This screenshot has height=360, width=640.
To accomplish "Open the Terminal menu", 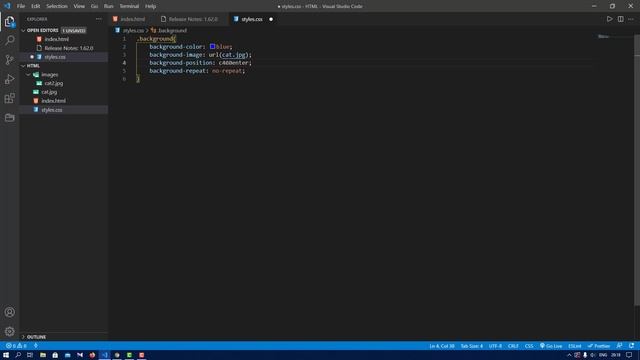I will click(x=129, y=6).
